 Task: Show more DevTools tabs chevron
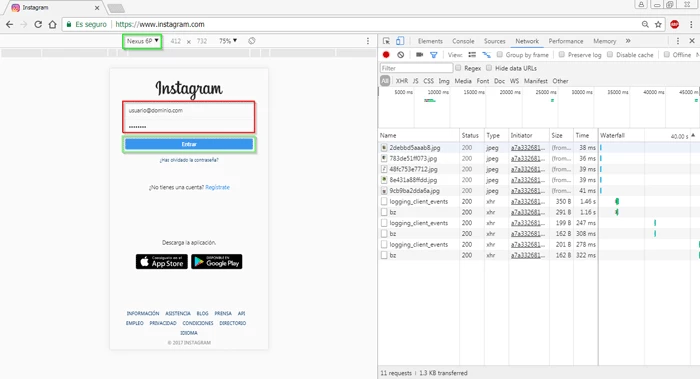tap(628, 41)
